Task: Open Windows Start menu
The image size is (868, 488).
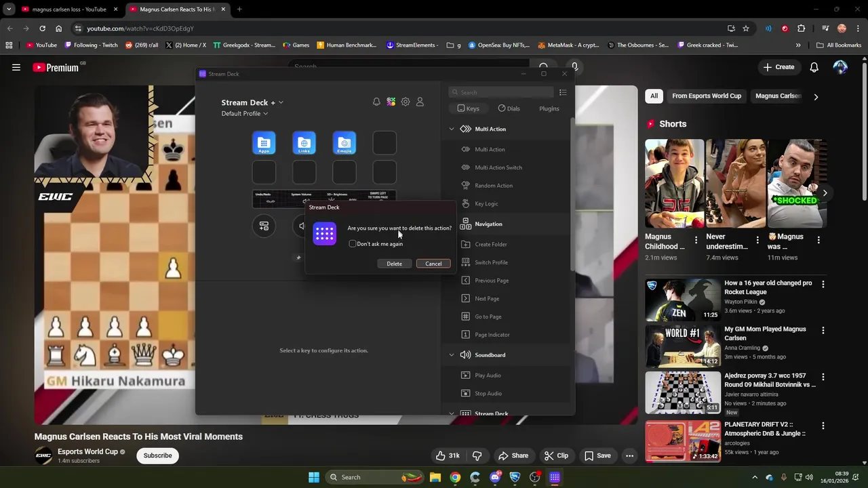Action: coord(314,477)
